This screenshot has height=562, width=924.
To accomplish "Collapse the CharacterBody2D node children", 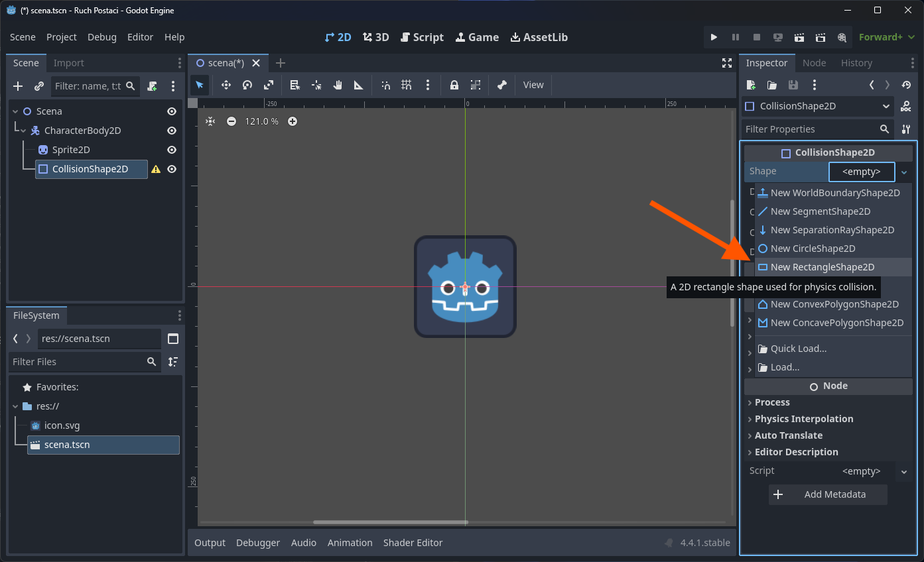I will coord(23,131).
